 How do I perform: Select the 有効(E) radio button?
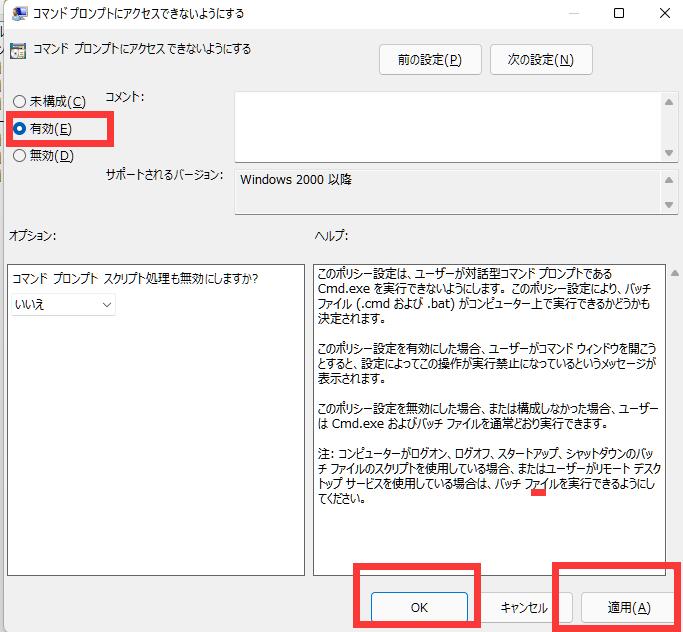tap(19, 129)
